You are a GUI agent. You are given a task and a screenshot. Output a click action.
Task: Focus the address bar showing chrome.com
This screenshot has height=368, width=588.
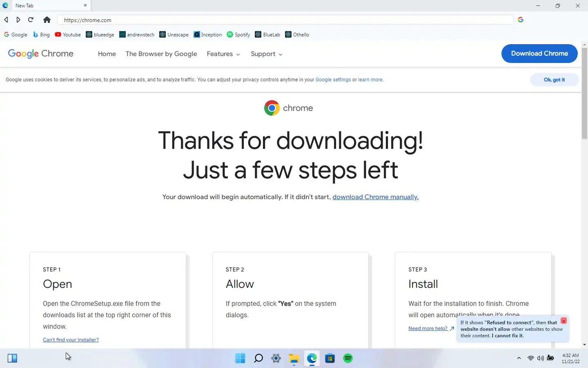pos(285,20)
